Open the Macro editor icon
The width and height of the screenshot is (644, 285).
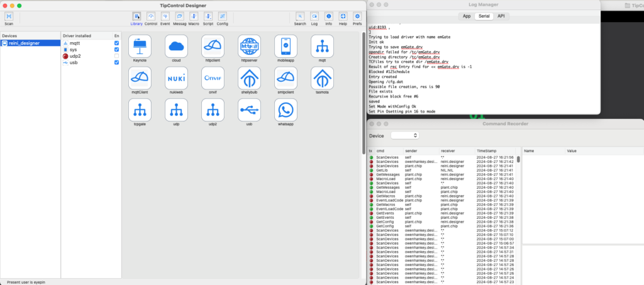[x=194, y=16]
